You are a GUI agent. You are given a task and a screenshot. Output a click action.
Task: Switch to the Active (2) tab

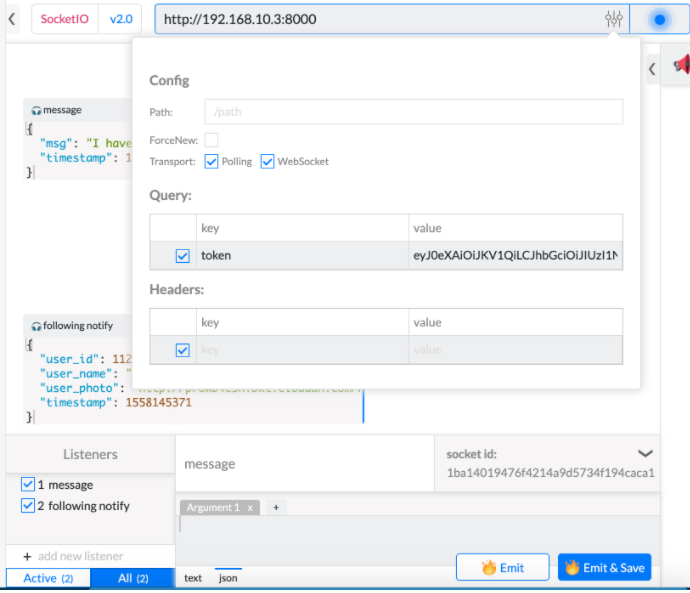pyautogui.click(x=48, y=578)
